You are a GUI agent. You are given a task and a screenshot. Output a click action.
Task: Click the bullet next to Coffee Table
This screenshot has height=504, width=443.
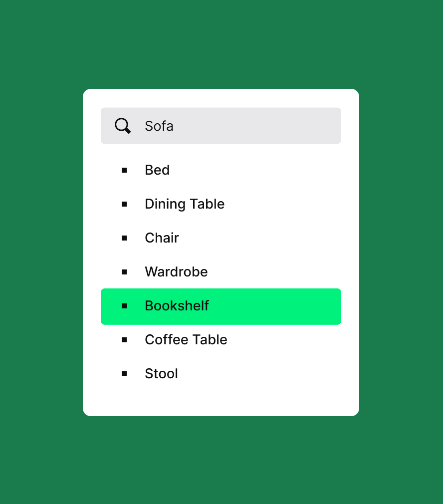click(x=124, y=340)
